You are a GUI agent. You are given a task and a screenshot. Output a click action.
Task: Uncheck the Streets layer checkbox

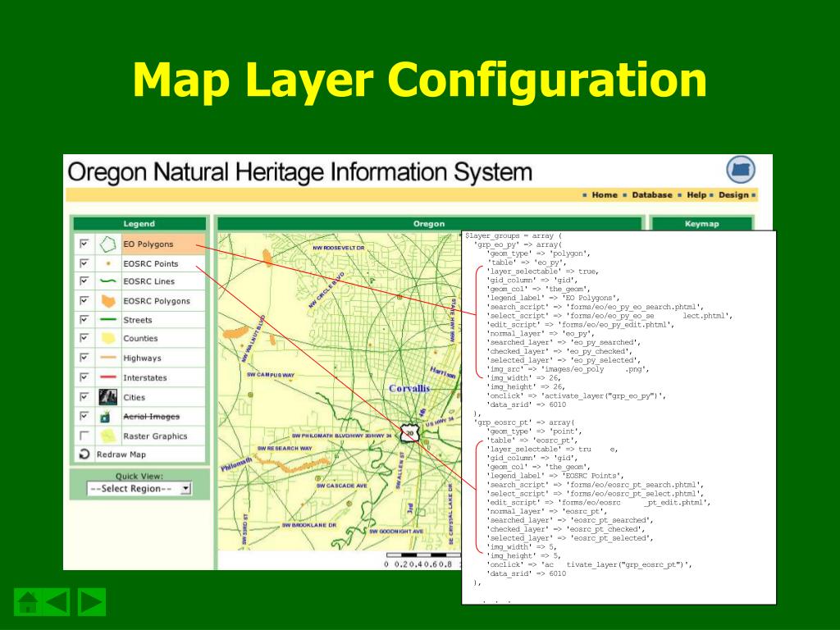click(x=84, y=319)
